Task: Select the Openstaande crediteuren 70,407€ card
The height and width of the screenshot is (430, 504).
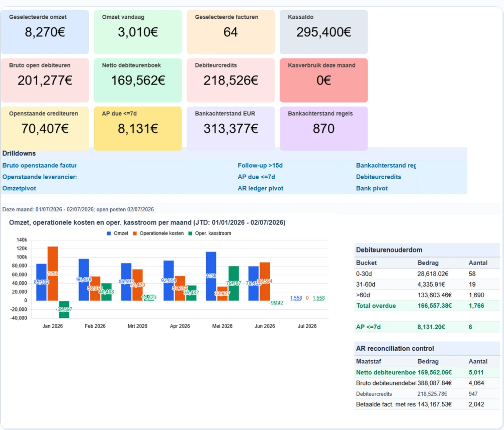Action: coord(45,128)
